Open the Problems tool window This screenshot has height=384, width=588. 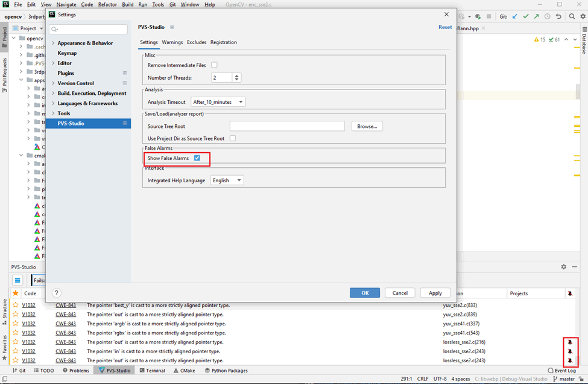pyautogui.click(x=76, y=371)
